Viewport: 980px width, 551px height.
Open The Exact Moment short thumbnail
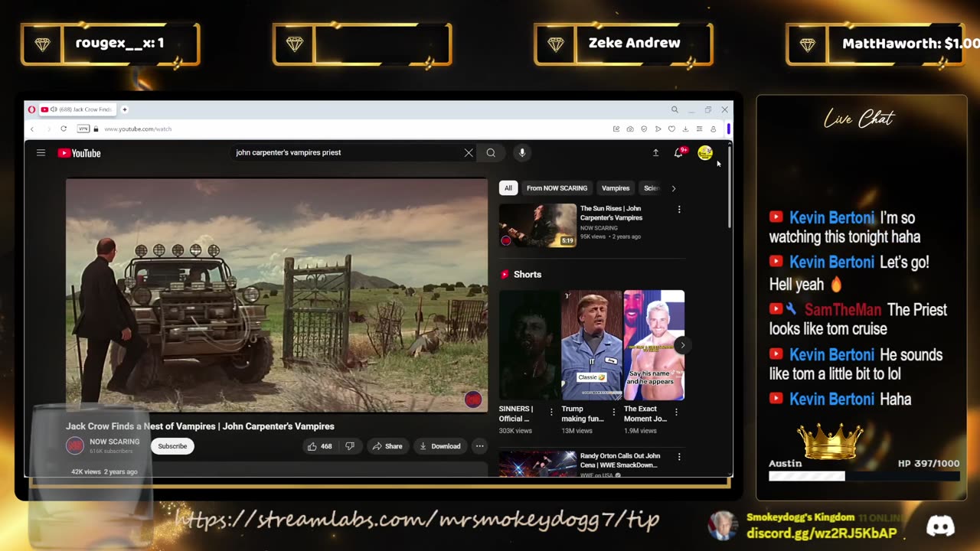(654, 345)
